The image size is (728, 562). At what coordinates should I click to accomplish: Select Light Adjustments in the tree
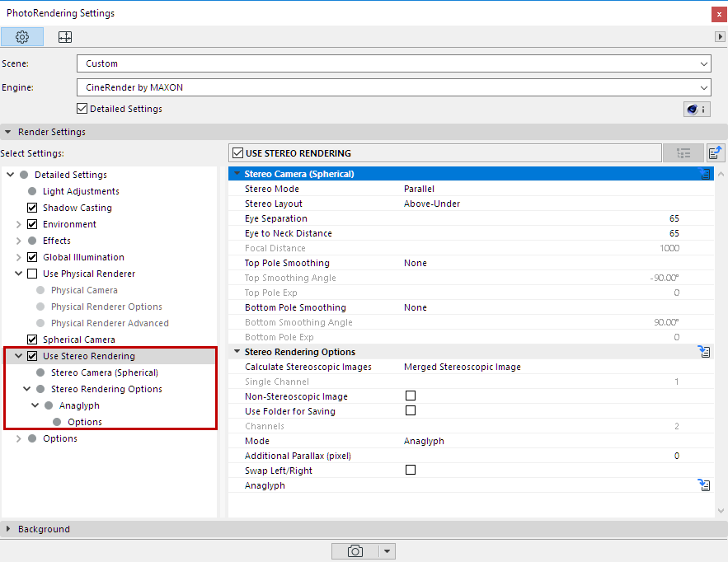click(81, 191)
